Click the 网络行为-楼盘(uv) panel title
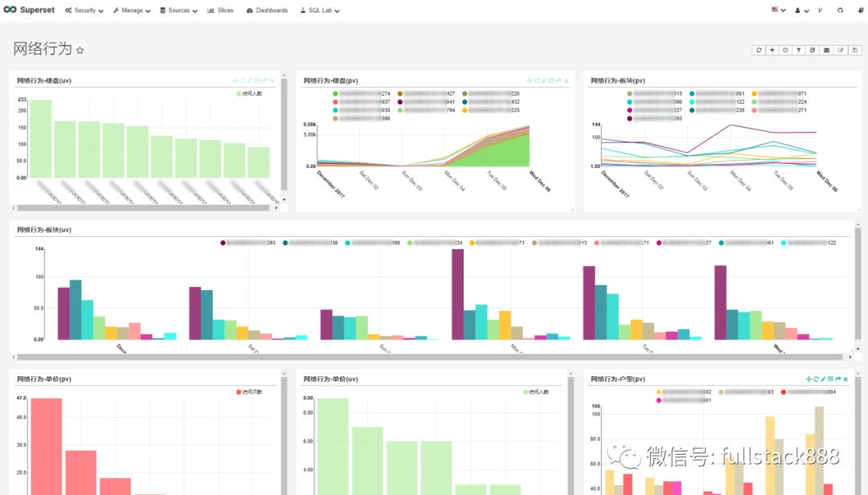Screen dimensions: 868x495 click(x=44, y=81)
